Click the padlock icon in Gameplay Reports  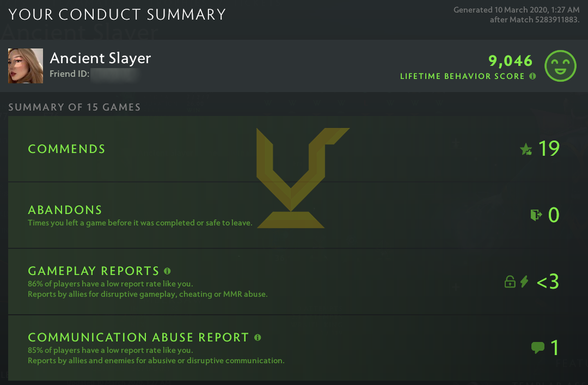[510, 282]
